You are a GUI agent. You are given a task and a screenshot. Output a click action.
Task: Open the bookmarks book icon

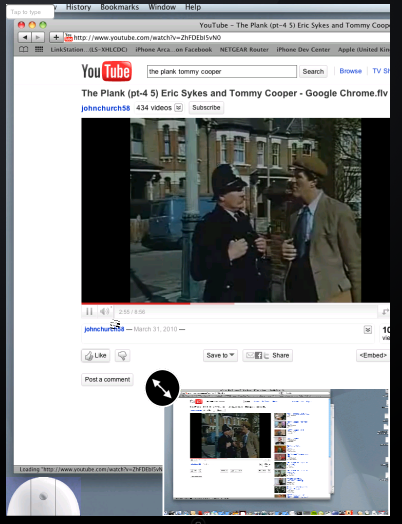pos(23,49)
